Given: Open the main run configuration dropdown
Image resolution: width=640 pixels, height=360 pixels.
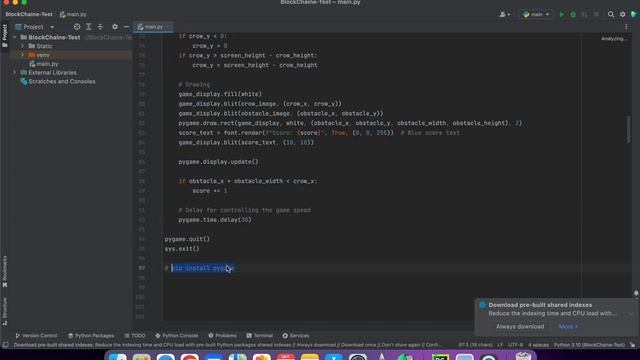Looking at the screenshot, I should pos(536,14).
